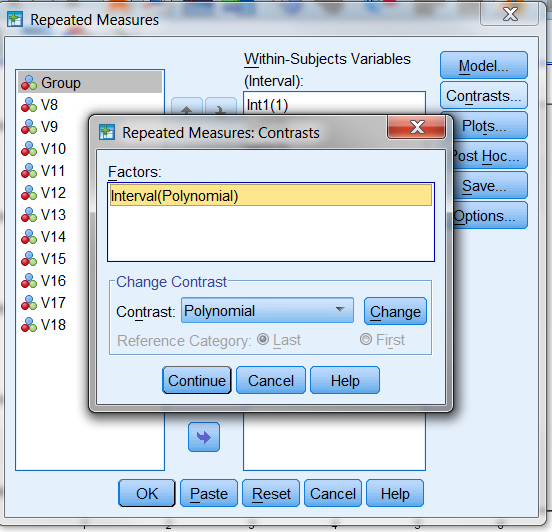552x532 pixels.
Task: Click Paste in Repeated Measures dialog
Action: tap(209, 493)
